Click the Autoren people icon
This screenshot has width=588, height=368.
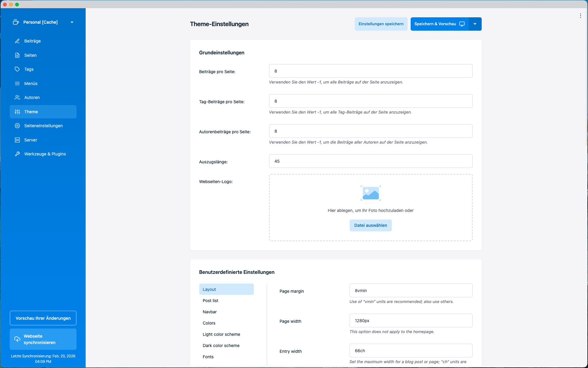tap(17, 97)
